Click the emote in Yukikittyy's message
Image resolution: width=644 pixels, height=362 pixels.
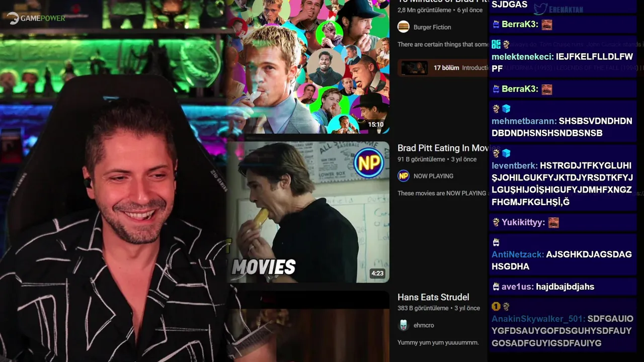coord(553,222)
